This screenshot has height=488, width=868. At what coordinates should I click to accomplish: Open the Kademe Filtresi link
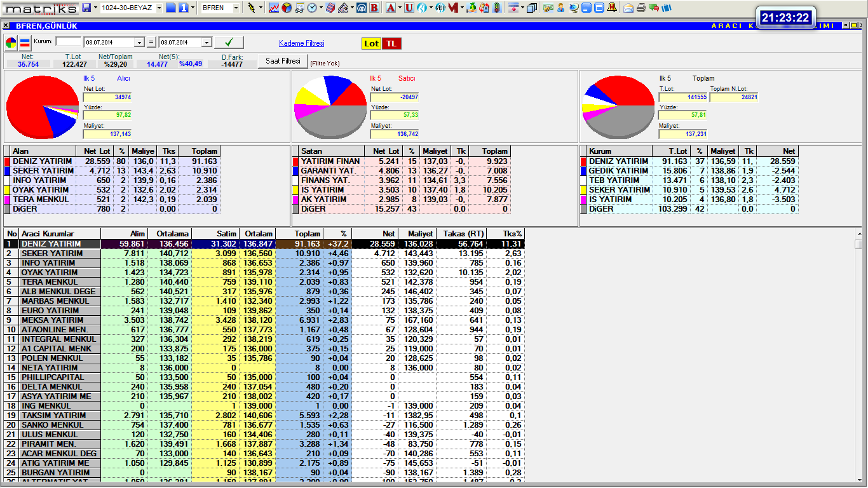coord(301,43)
